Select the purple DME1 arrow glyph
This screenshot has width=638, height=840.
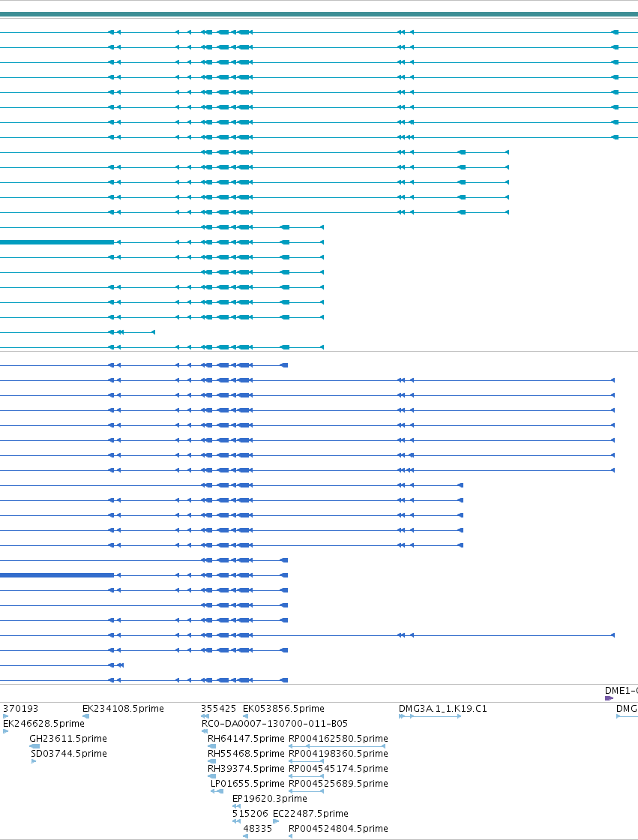point(609,698)
